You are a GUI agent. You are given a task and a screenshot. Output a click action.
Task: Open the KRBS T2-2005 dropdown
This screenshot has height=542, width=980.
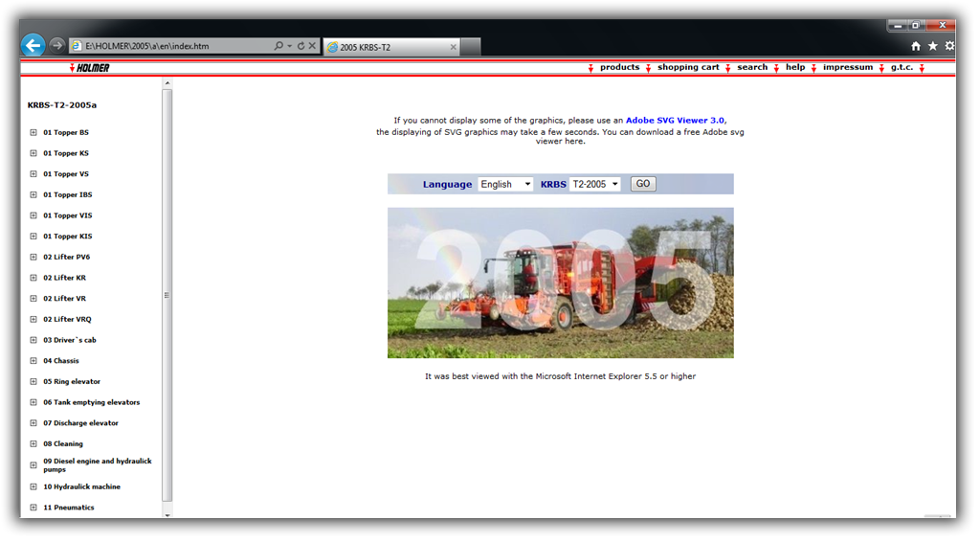(x=595, y=184)
